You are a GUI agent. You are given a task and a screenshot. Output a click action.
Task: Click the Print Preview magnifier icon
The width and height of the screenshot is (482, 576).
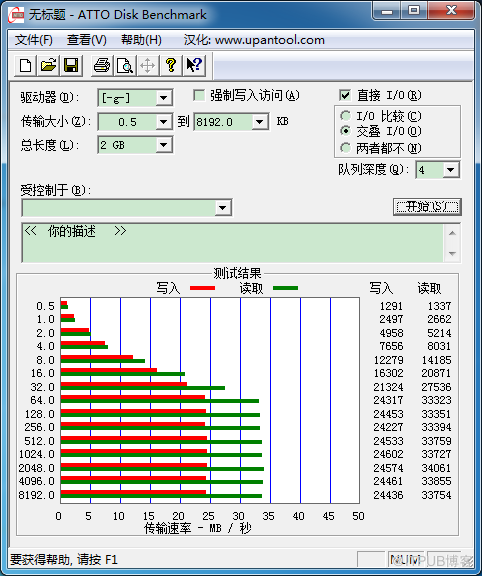(x=125, y=66)
